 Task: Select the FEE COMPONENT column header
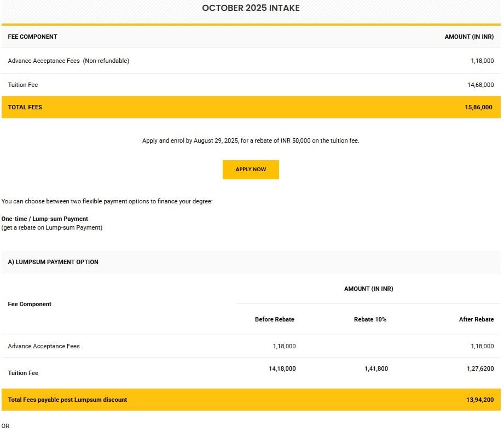(32, 37)
